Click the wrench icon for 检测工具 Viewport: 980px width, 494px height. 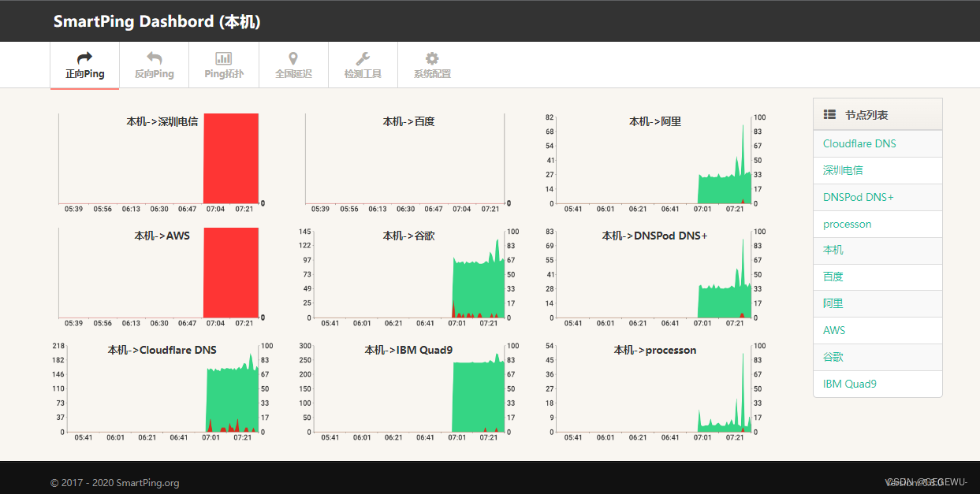(363, 58)
